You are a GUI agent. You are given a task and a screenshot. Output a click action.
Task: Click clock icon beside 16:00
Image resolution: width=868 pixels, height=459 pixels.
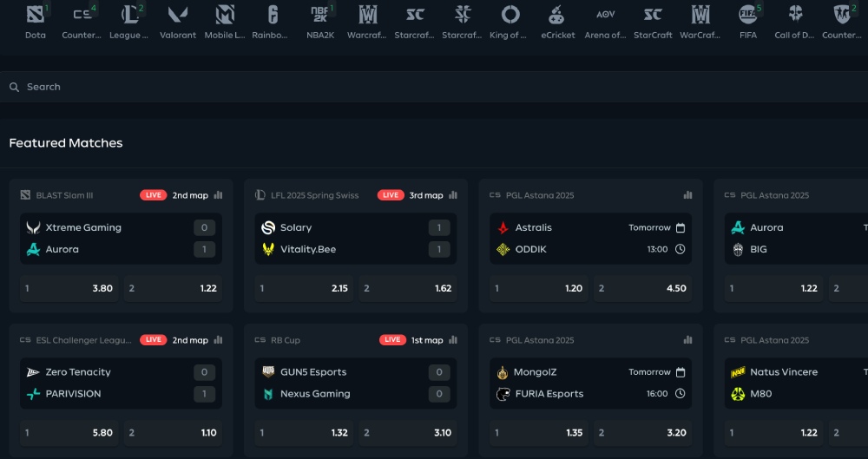coord(681,394)
